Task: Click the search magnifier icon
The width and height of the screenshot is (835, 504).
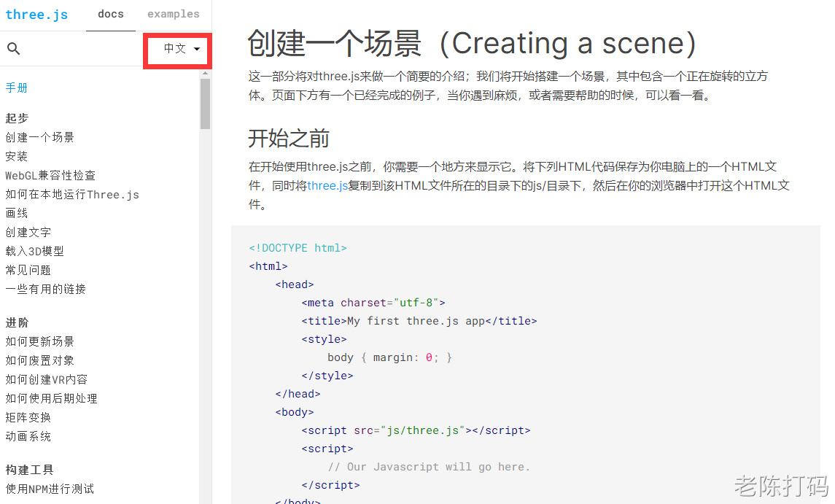Action: [13, 49]
